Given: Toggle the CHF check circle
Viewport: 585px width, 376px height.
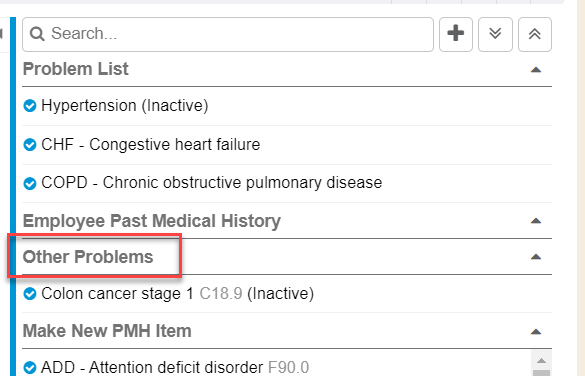Looking at the screenshot, I should point(30,145).
